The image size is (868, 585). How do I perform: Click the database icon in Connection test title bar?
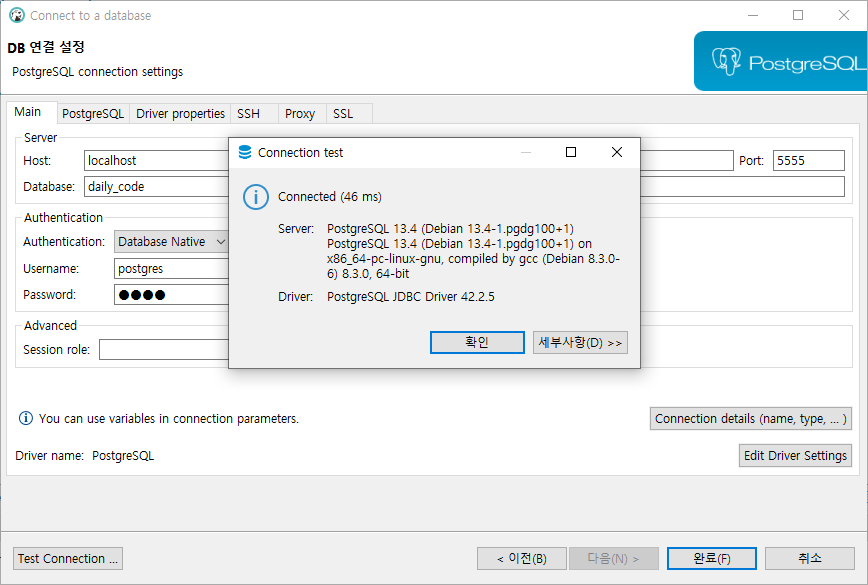click(245, 152)
